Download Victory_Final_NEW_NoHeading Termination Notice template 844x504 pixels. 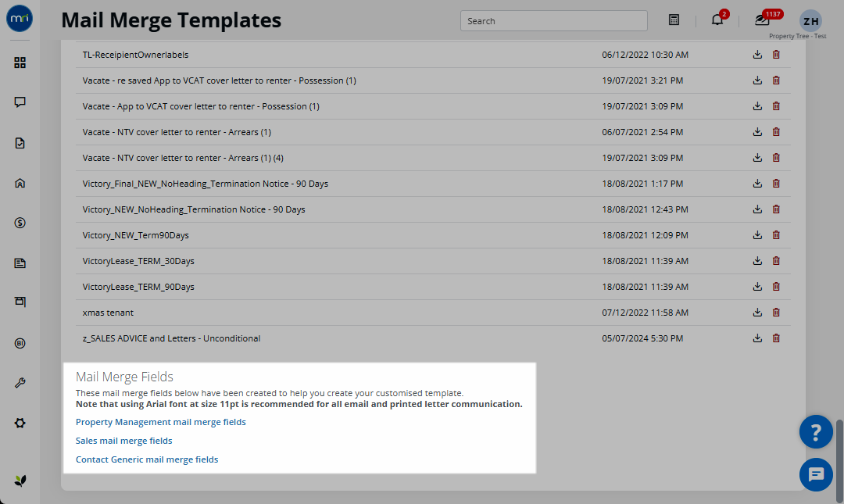coord(757,184)
